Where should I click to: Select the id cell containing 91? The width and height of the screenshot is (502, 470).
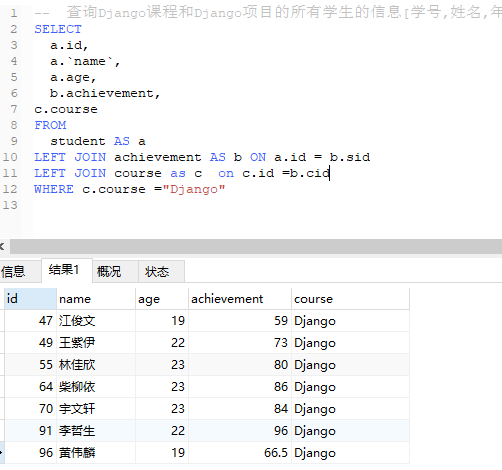point(30,431)
